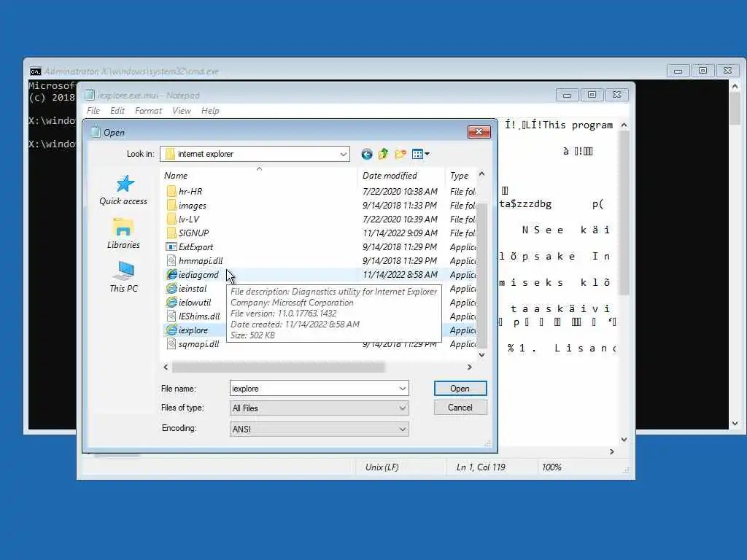747x560 pixels.
Task: Click the Back navigation icon in Open dialog
Action: 366,154
